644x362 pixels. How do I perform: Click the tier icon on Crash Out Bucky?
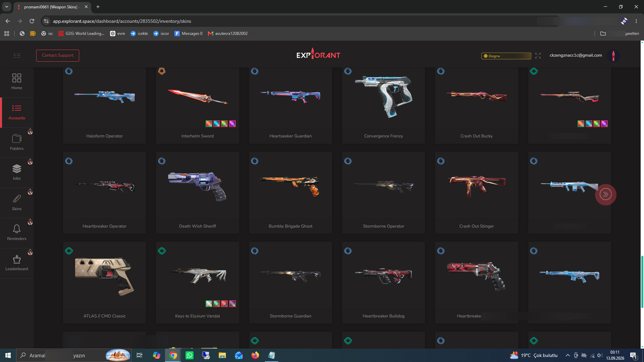tap(441, 71)
